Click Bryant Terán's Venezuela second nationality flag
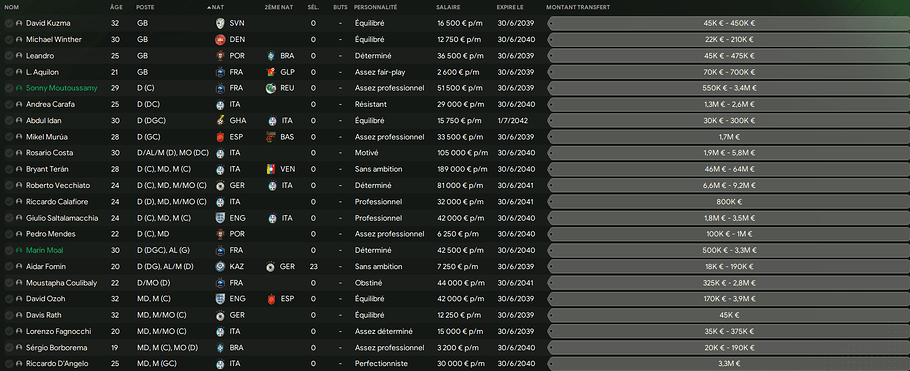The image size is (910, 371). [271, 170]
